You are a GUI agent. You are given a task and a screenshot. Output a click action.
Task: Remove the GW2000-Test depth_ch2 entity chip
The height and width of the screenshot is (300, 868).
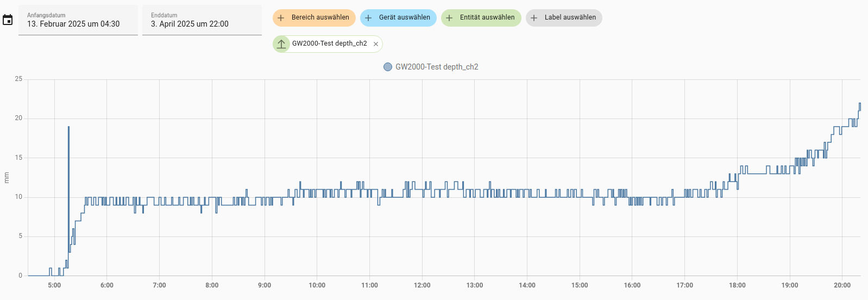(376, 44)
